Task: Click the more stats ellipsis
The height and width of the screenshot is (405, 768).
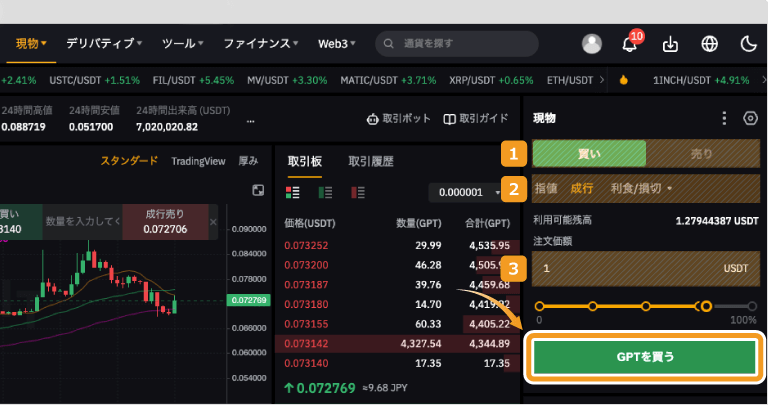Action: [250, 121]
